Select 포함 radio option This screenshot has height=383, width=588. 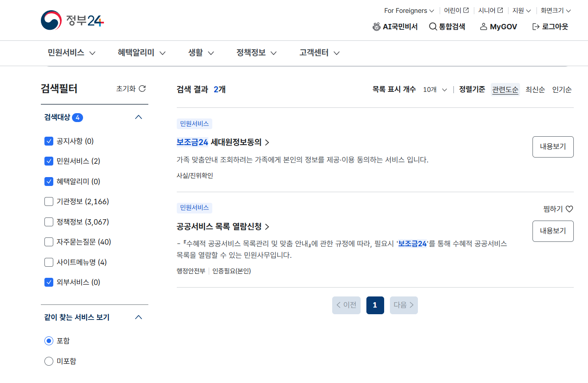tap(49, 341)
